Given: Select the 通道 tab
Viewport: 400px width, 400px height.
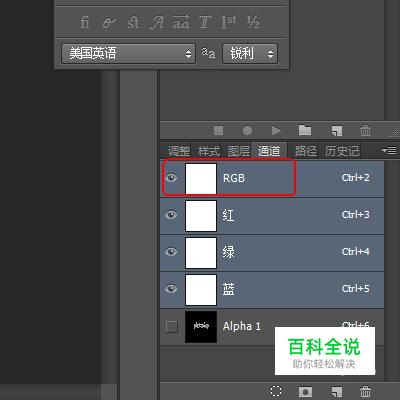Looking at the screenshot, I should [x=269, y=151].
